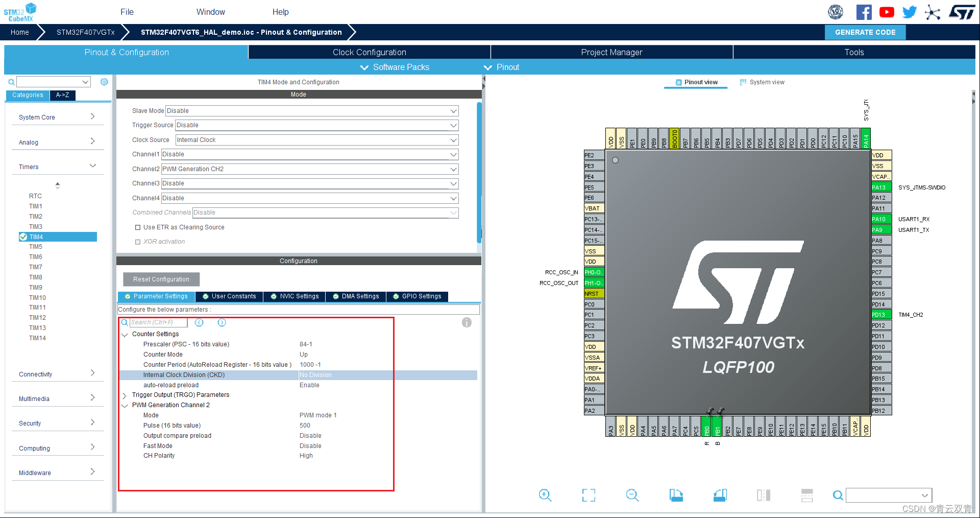The width and height of the screenshot is (980, 518).
Task: Click the System view icon
Action: click(743, 82)
